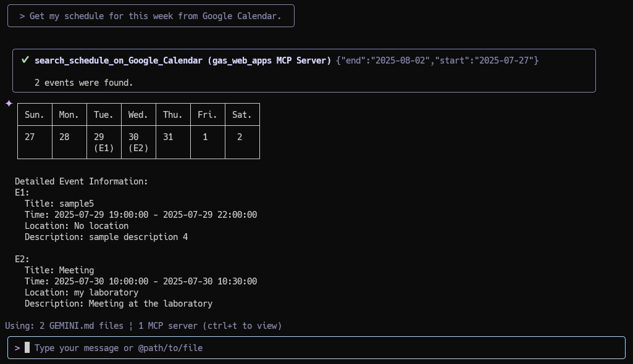Click the line 'Title: sample5'
The image size is (633, 364).
click(x=59, y=204)
